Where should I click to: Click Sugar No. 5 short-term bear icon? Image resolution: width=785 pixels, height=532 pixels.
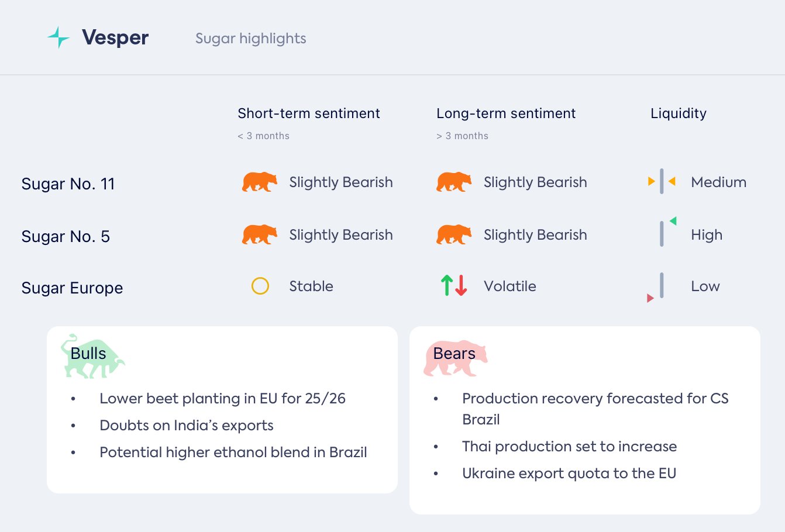click(259, 235)
